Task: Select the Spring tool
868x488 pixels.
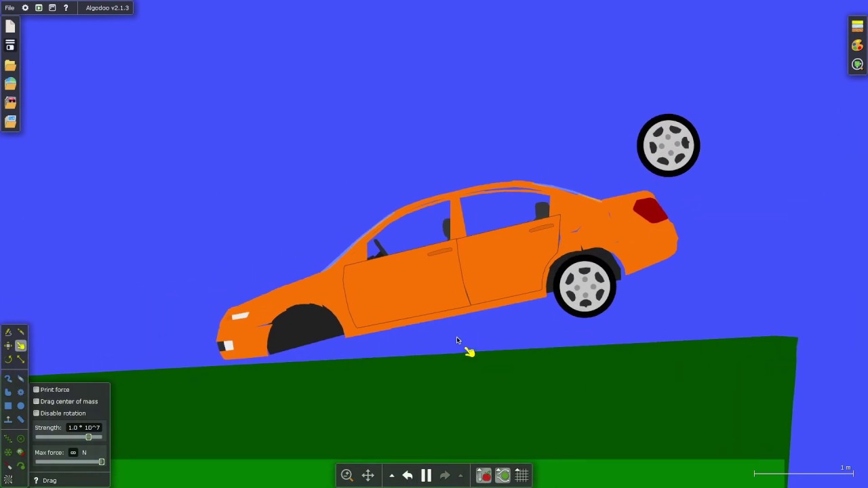Action: 8,439
